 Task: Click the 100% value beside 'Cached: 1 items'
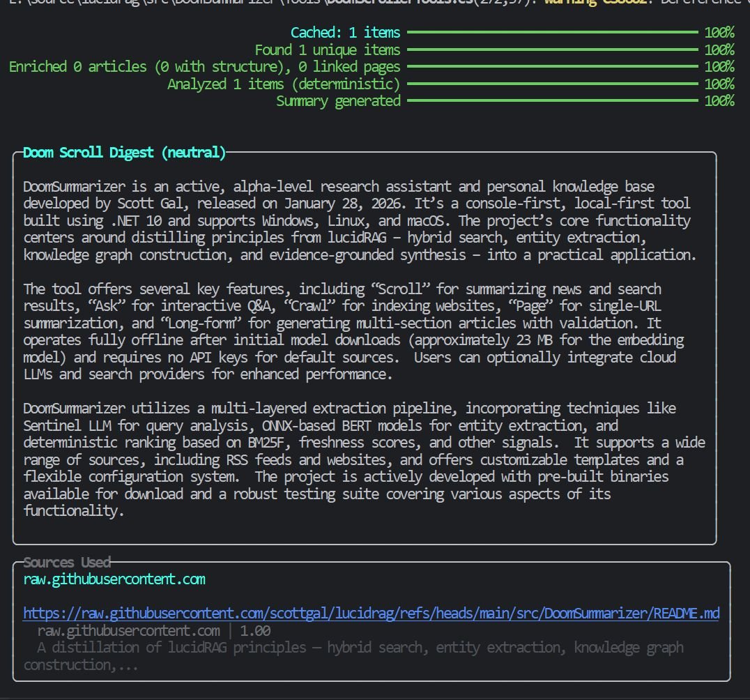(x=719, y=33)
